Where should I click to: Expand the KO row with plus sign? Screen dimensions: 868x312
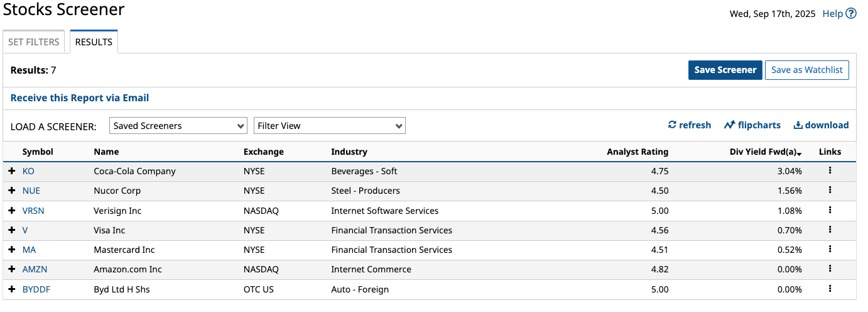(11, 171)
